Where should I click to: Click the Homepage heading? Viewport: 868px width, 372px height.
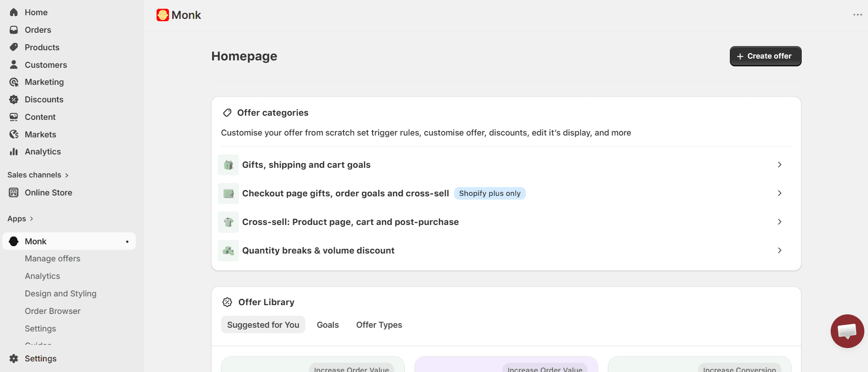click(x=244, y=56)
